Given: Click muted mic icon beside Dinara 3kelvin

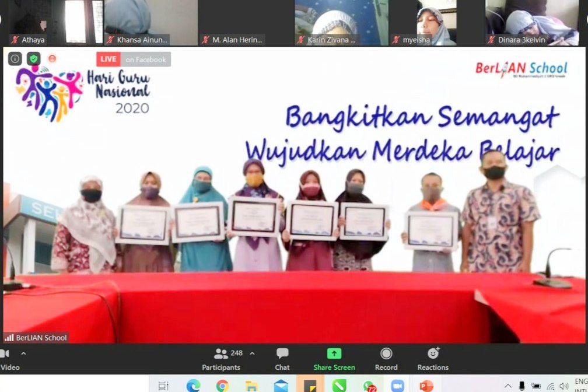Looking at the screenshot, I should click(x=491, y=40).
